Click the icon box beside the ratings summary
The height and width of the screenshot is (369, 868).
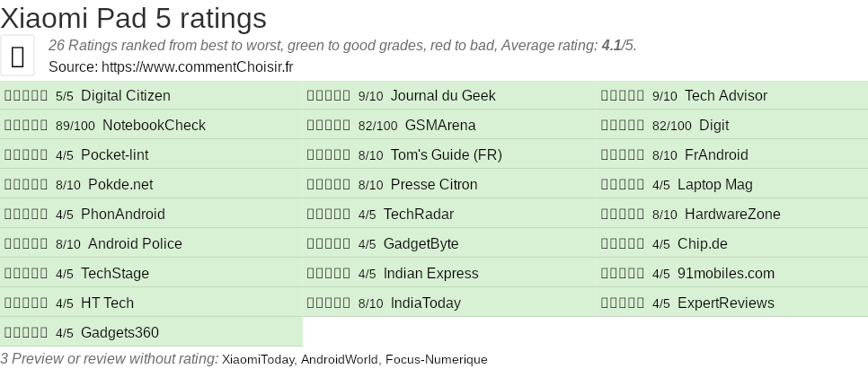[x=17, y=56]
